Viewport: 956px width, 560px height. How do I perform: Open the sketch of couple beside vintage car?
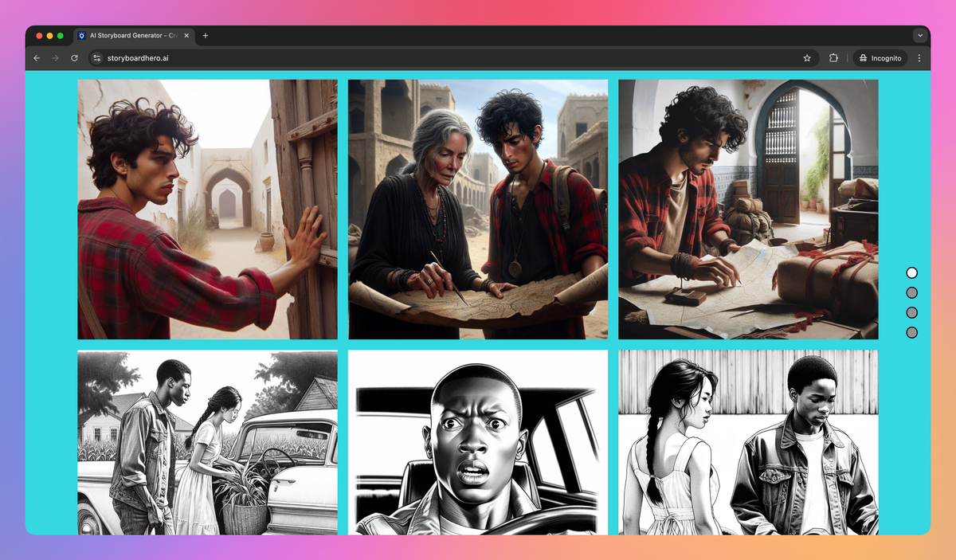point(207,443)
